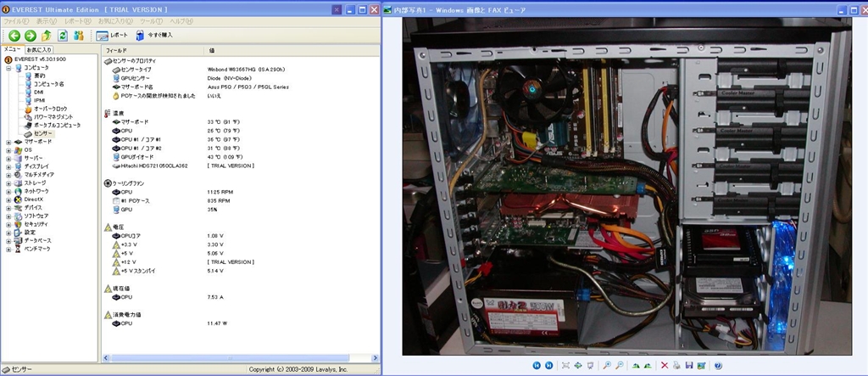Click the 今すぐ購入 buy now button

(x=154, y=36)
